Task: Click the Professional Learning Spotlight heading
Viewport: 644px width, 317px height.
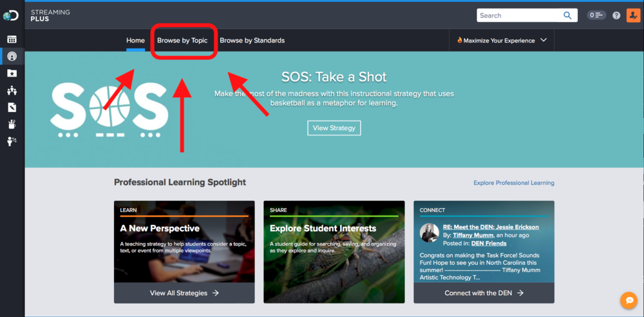Action: tap(180, 182)
